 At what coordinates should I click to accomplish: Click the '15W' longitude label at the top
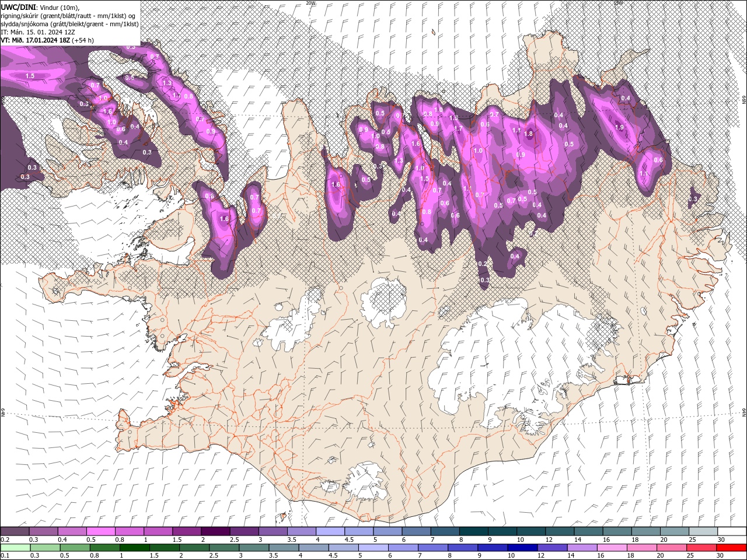618,3
